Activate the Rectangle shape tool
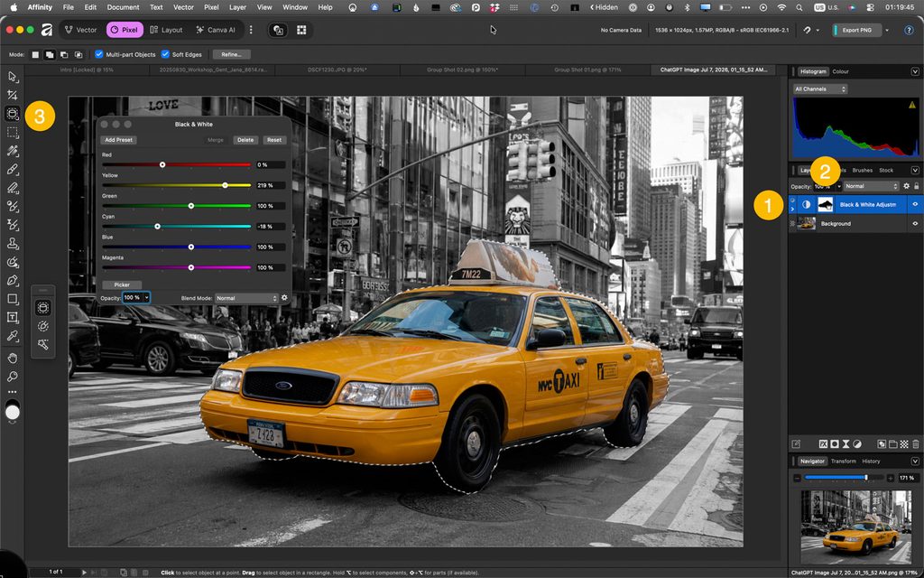Image resolution: width=924 pixels, height=578 pixels. tap(13, 299)
